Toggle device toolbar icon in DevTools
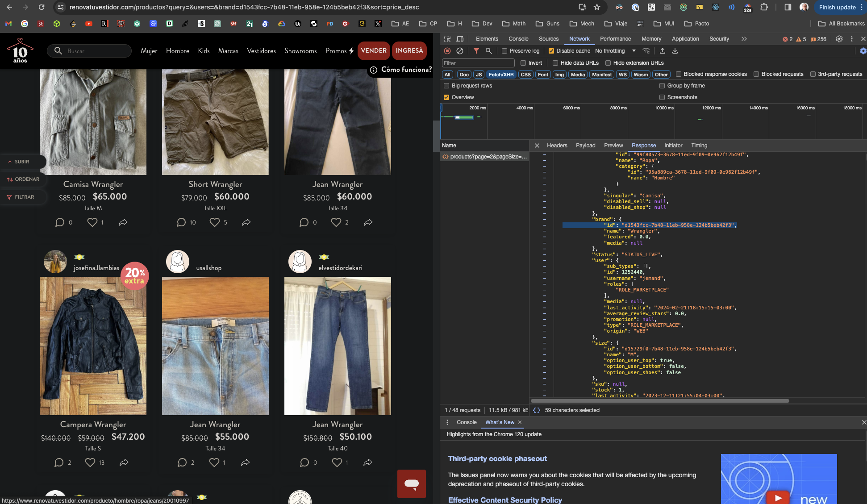This screenshot has height=504, width=867. coord(460,39)
